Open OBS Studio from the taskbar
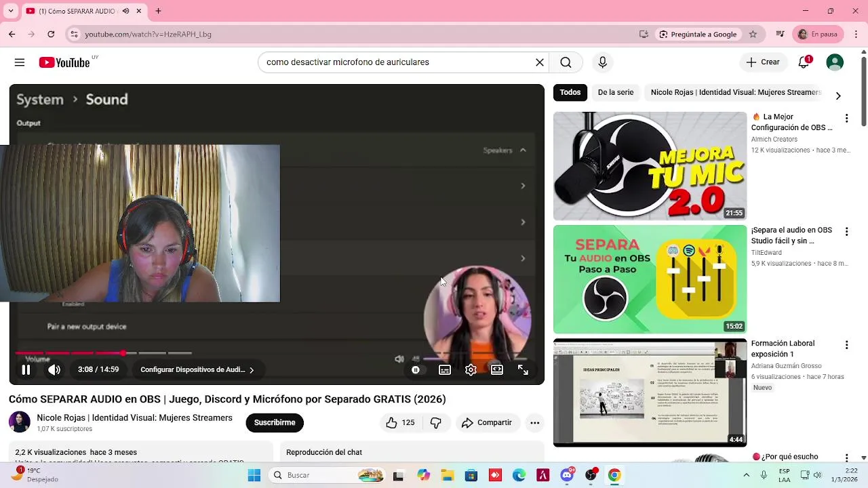 pyautogui.click(x=591, y=475)
